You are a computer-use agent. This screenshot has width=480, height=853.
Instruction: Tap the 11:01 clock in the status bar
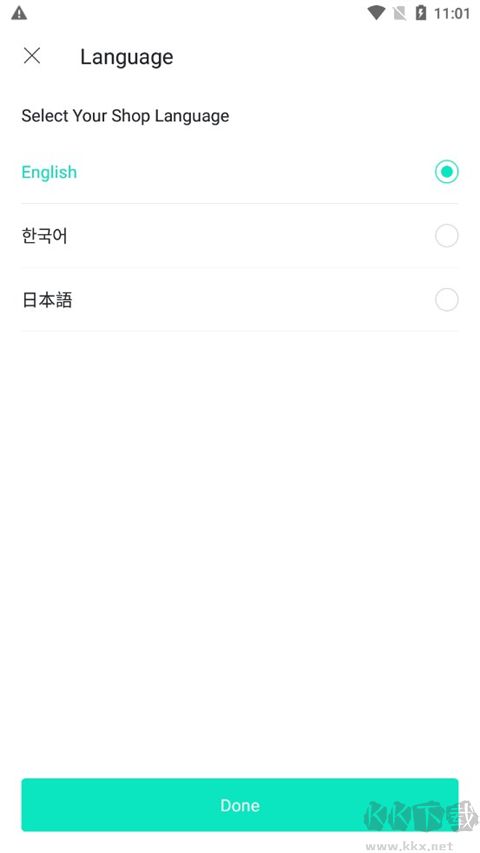(452, 14)
